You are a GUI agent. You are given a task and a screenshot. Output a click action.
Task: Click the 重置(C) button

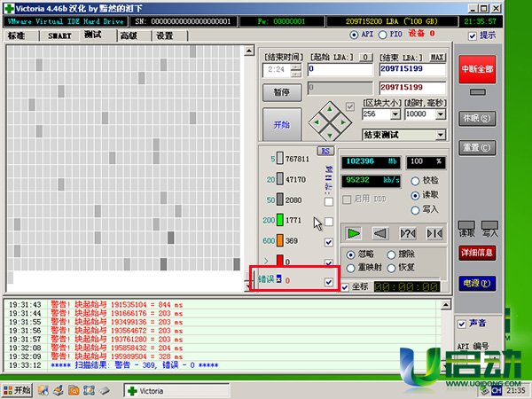click(x=477, y=148)
